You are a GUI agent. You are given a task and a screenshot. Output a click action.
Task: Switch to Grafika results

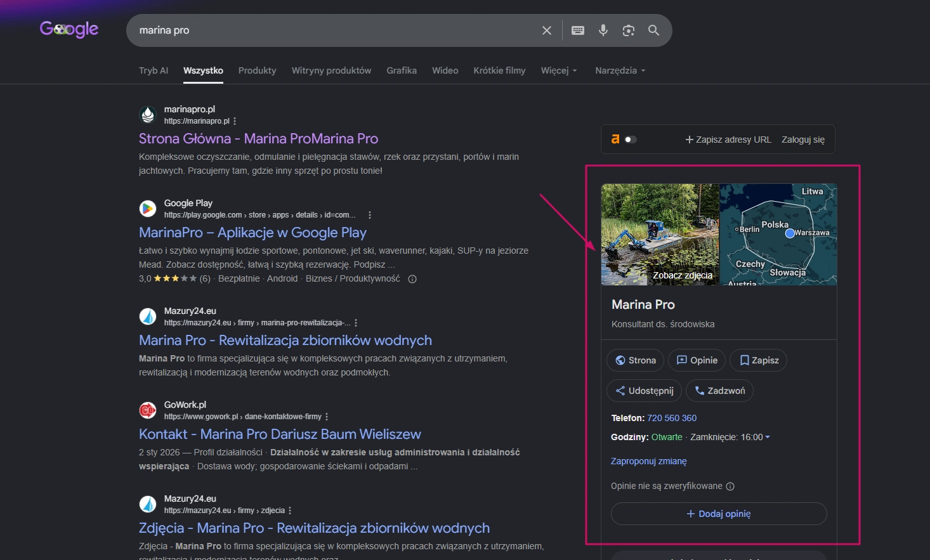pyautogui.click(x=402, y=70)
